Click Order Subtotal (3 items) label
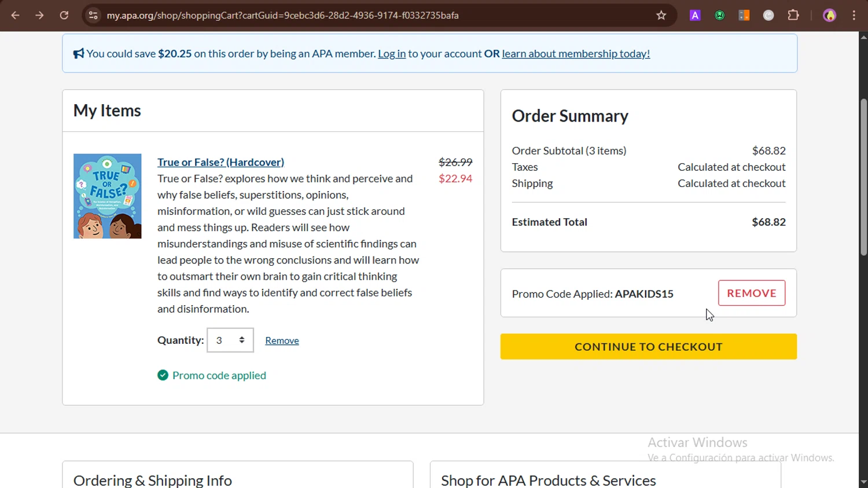This screenshot has width=868, height=488. click(569, 151)
